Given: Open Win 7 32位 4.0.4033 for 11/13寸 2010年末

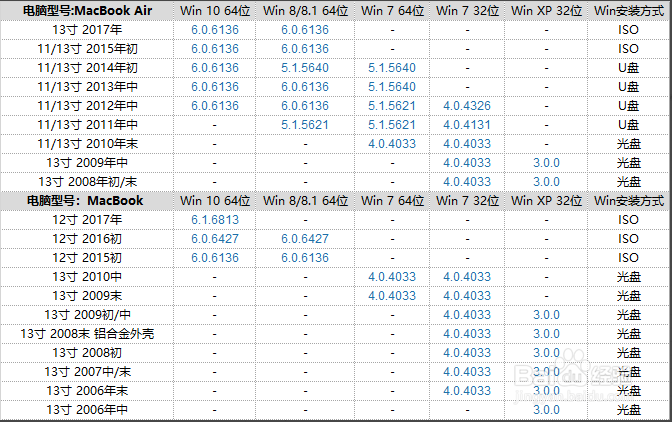Looking at the screenshot, I should (x=467, y=144).
